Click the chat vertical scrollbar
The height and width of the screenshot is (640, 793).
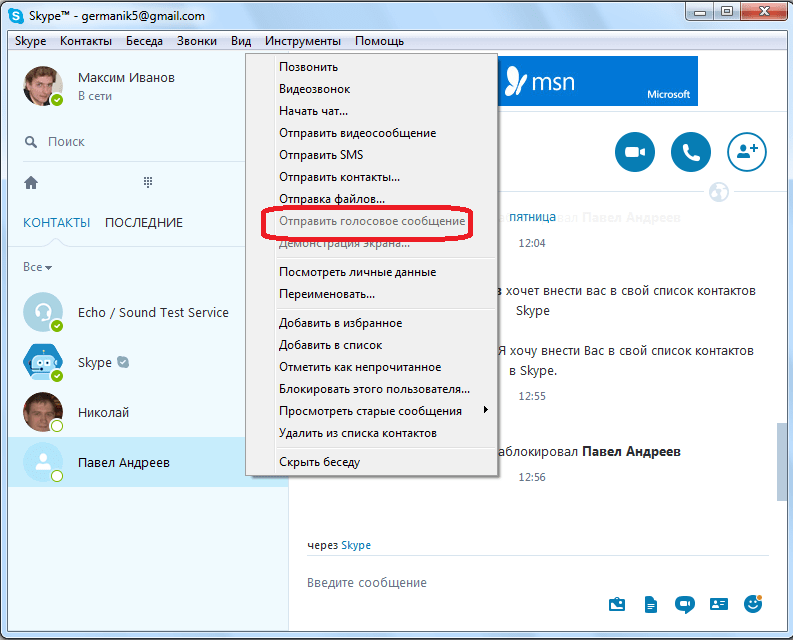pyautogui.click(x=781, y=462)
